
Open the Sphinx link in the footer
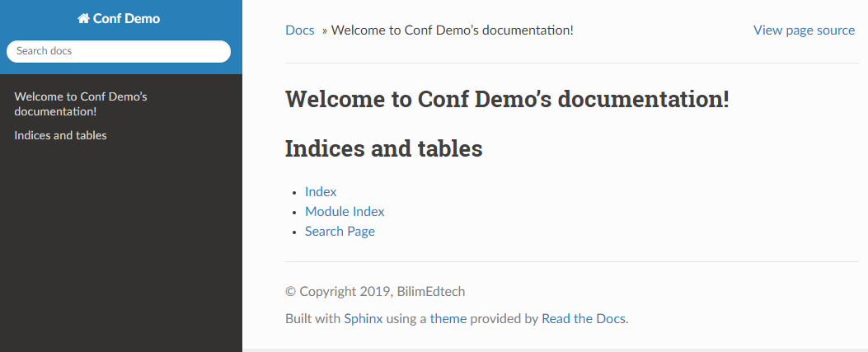(364, 319)
